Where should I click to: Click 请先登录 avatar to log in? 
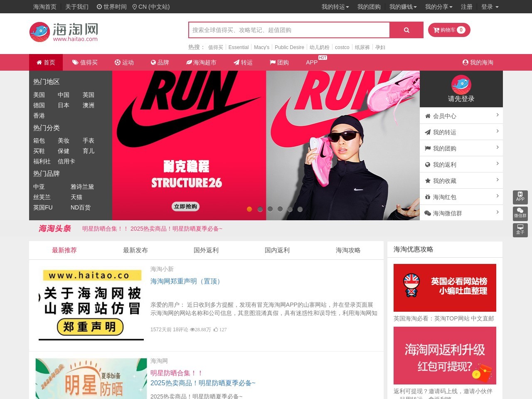(461, 89)
